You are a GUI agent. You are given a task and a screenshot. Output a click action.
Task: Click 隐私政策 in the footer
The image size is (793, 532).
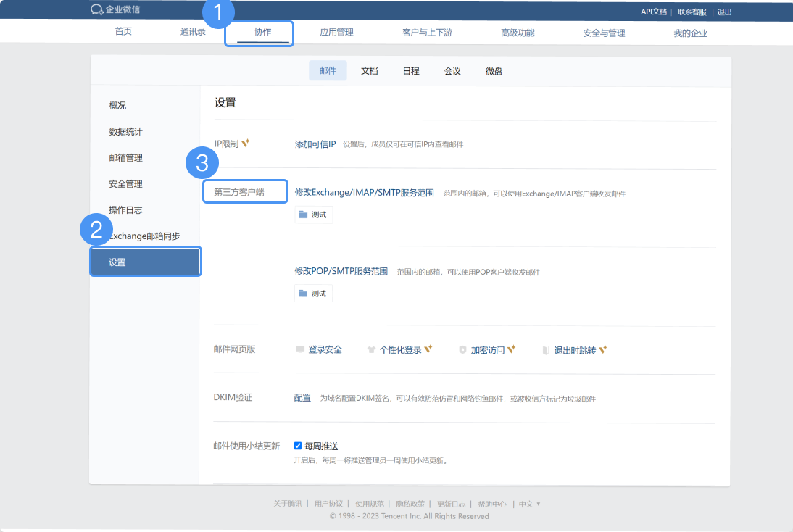[410, 504]
